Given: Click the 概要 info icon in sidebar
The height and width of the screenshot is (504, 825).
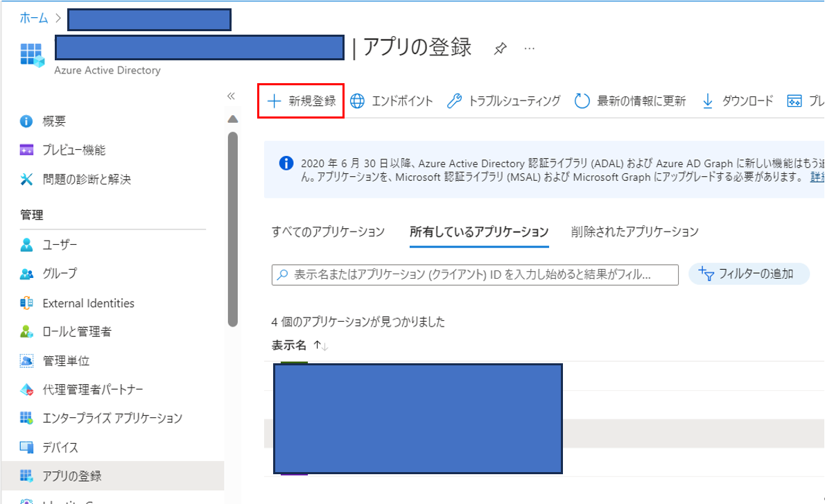Looking at the screenshot, I should 26,121.
